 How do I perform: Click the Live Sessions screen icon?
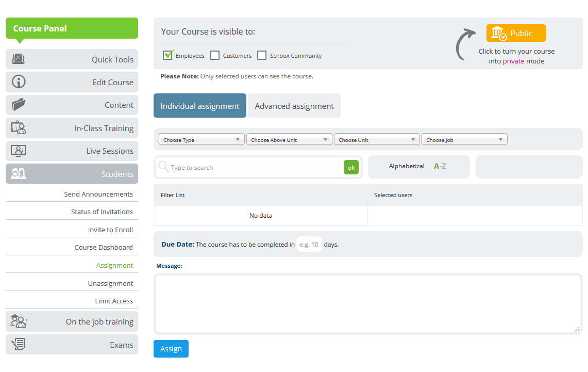point(19,151)
